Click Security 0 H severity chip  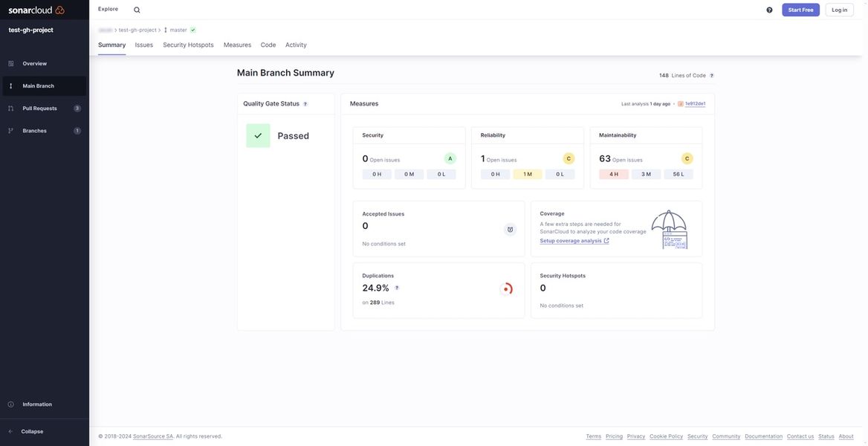click(x=377, y=175)
